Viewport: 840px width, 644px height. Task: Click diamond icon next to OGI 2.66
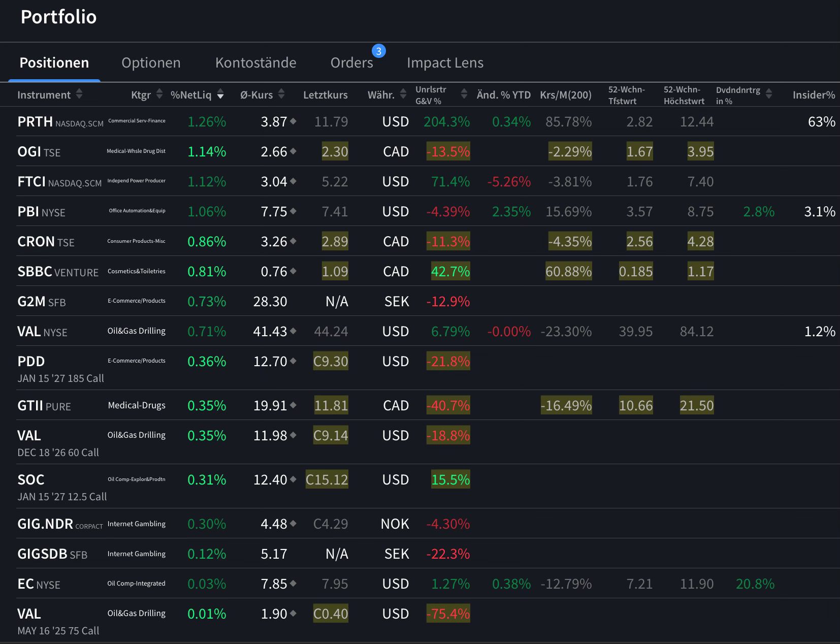(293, 151)
